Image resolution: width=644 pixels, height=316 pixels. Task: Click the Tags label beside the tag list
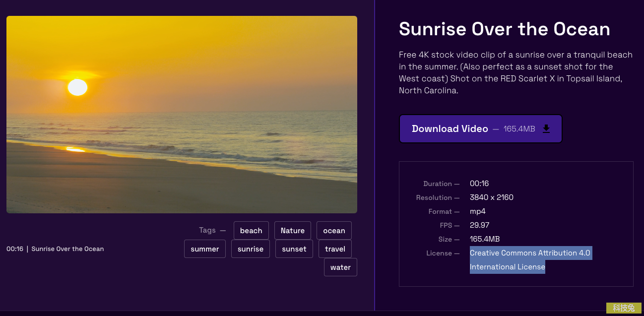click(x=207, y=230)
